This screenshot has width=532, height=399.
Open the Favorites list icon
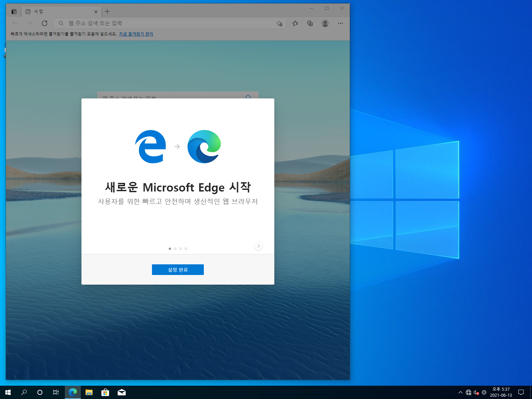point(295,23)
